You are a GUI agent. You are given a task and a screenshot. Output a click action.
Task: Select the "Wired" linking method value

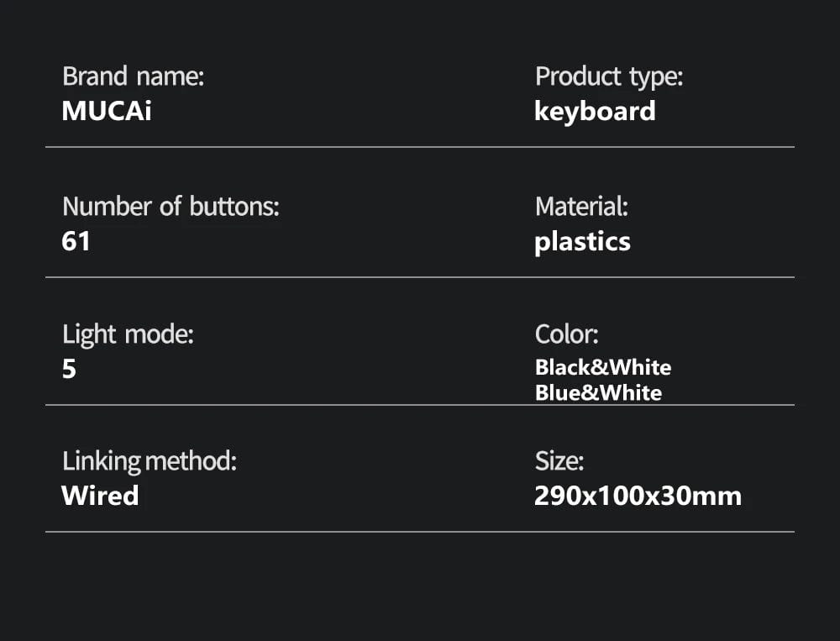point(100,496)
